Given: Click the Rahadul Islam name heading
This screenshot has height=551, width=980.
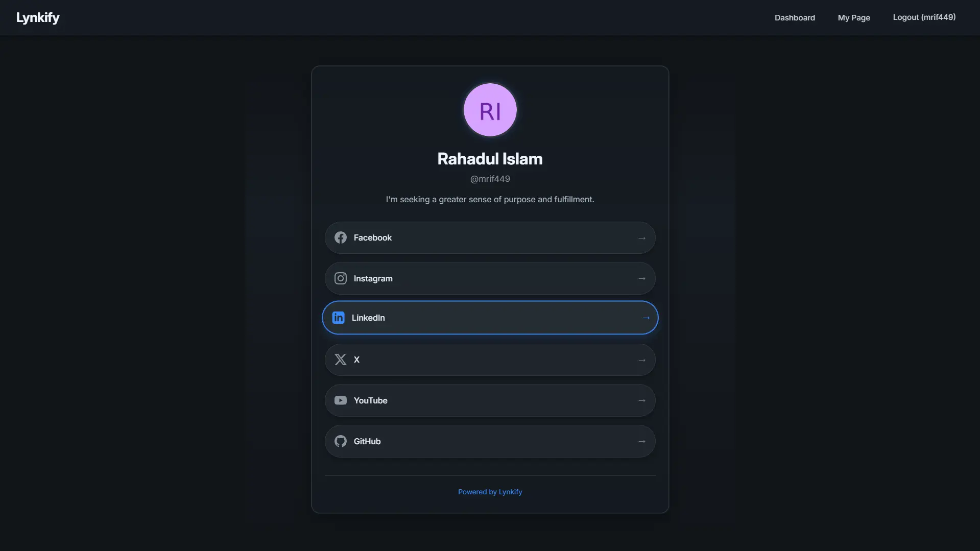Looking at the screenshot, I should click(x=490, y=159).
